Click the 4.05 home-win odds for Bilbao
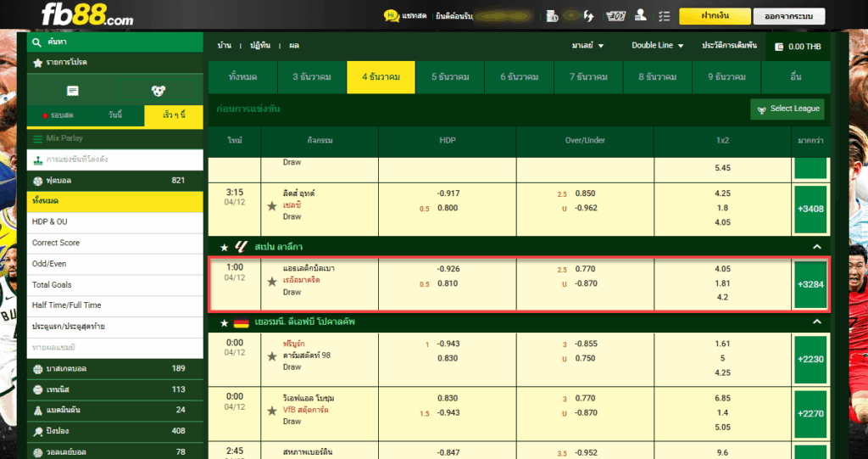Viewport: 868px width, 459px height. [722, 269]
